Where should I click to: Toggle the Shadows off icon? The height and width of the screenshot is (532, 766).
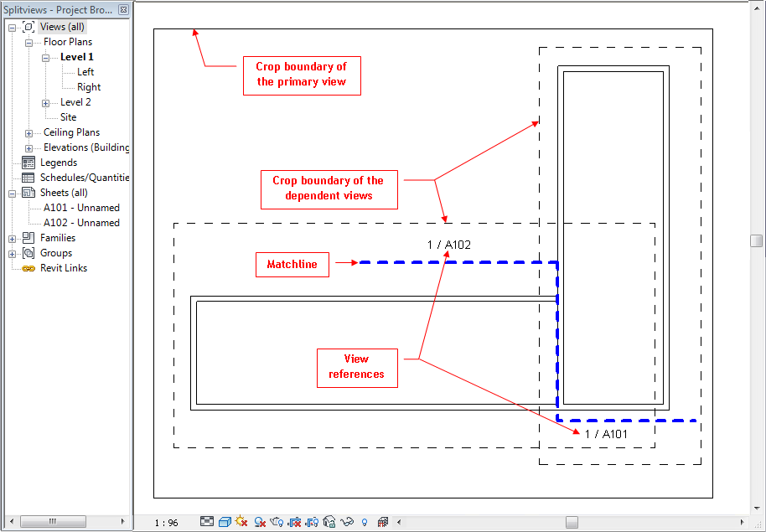260,522
